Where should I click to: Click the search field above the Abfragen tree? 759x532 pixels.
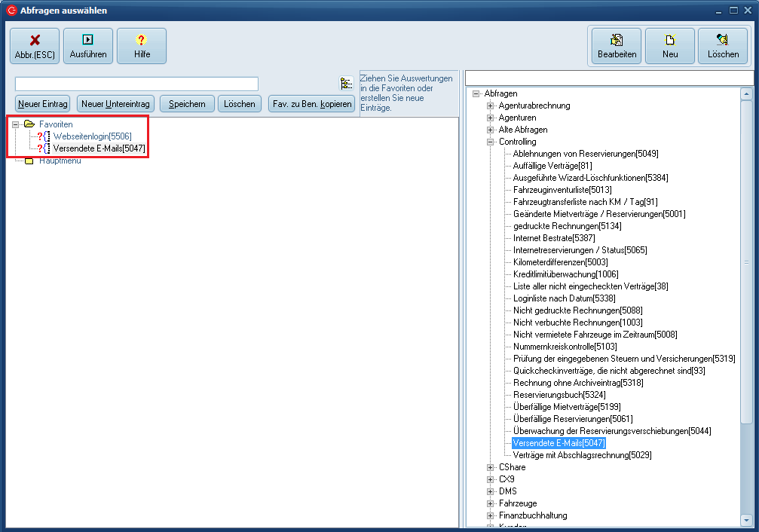(x=609, y=78)
